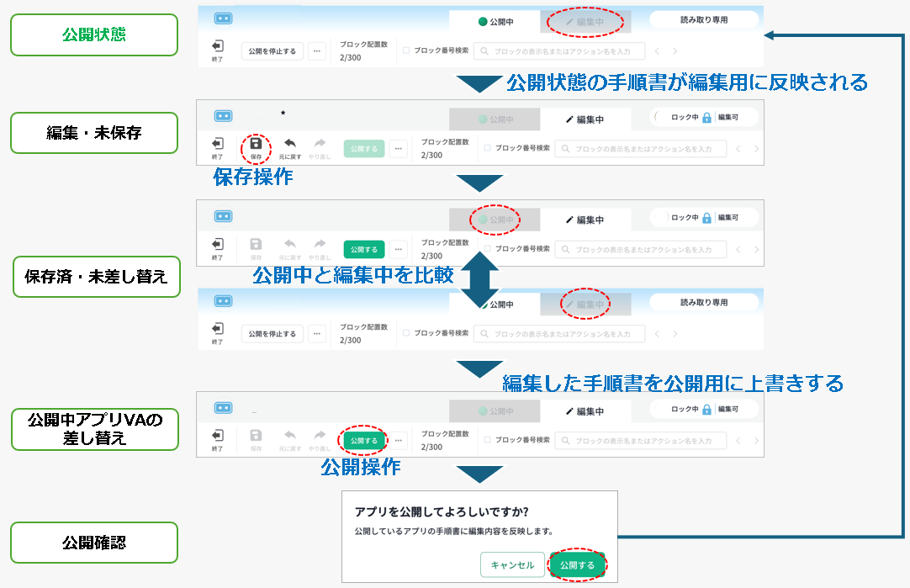Confirm with 公開する in the publish dialog
The image size is (910, 588).
(577, 565)
